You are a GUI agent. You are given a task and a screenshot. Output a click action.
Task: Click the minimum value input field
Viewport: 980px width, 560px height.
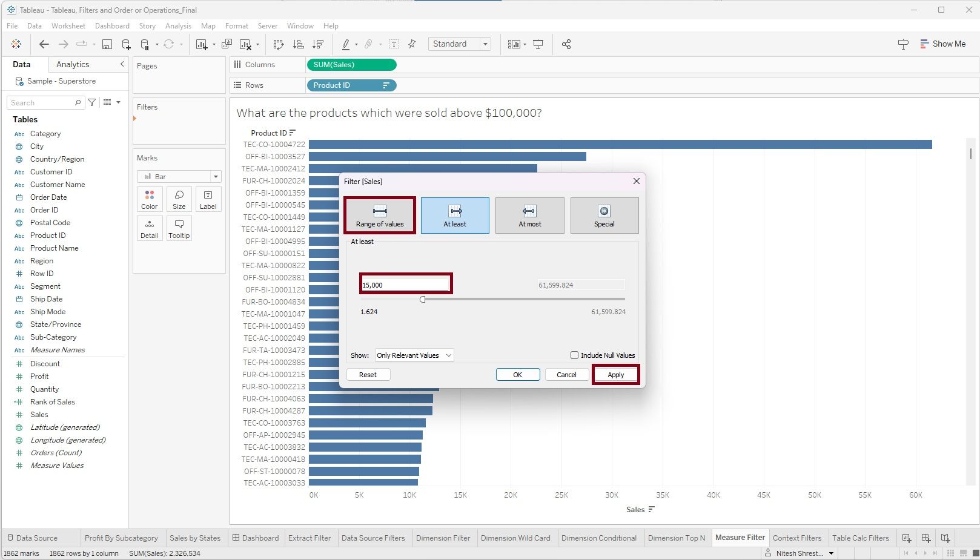[x=405, y=285]
